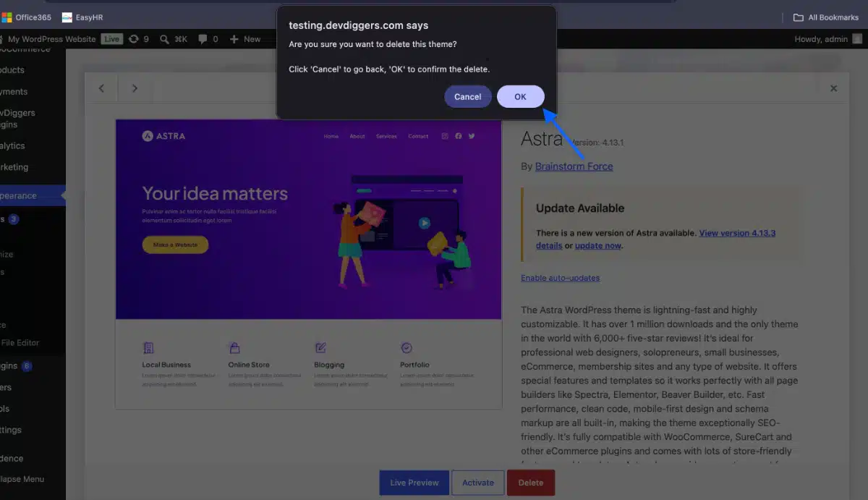The height and width of the screenshot is (500, 868).
Task: Click the Live Preview button
Action: (414, 483)
